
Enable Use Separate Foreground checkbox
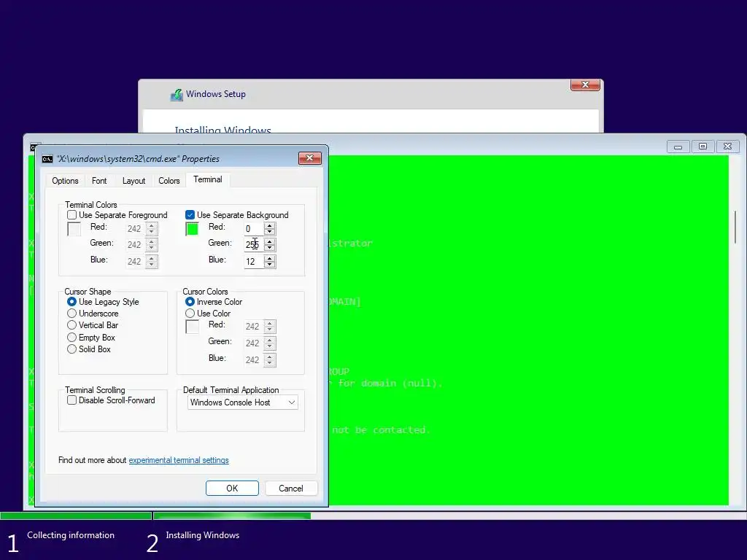click(x=72, y=215)
